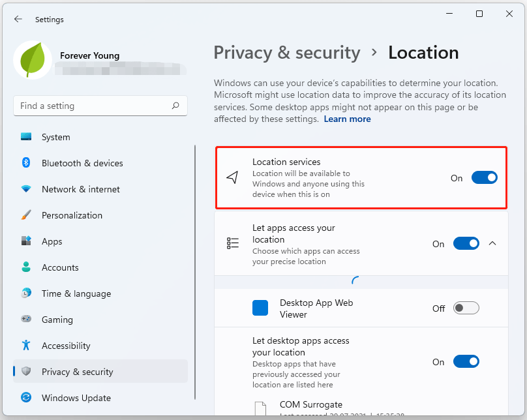
Task: Click the search magnifier icon
Action: [x=175, y=106]
